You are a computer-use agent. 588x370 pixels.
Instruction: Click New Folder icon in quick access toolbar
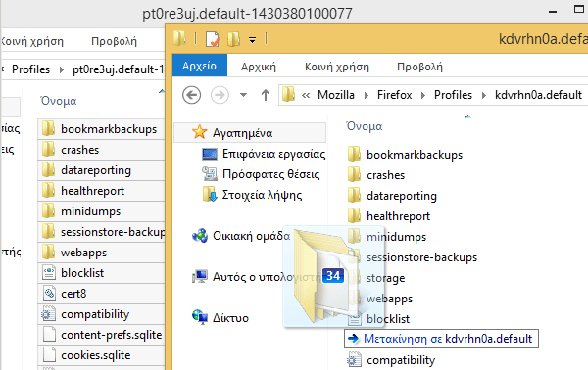(x=234, y=39)
